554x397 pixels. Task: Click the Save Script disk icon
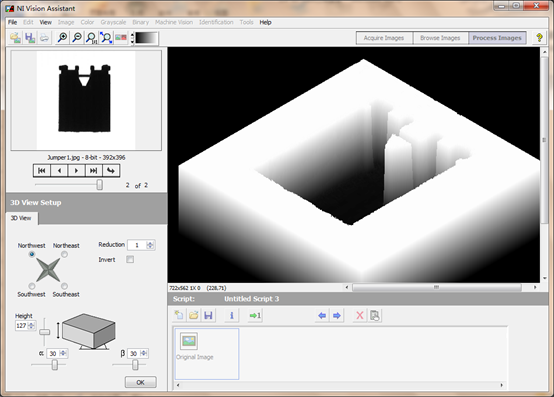click(x=208, y=315)
